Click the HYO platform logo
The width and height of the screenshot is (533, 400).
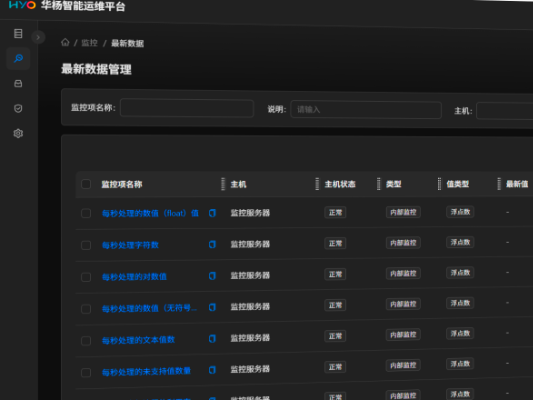22,5
